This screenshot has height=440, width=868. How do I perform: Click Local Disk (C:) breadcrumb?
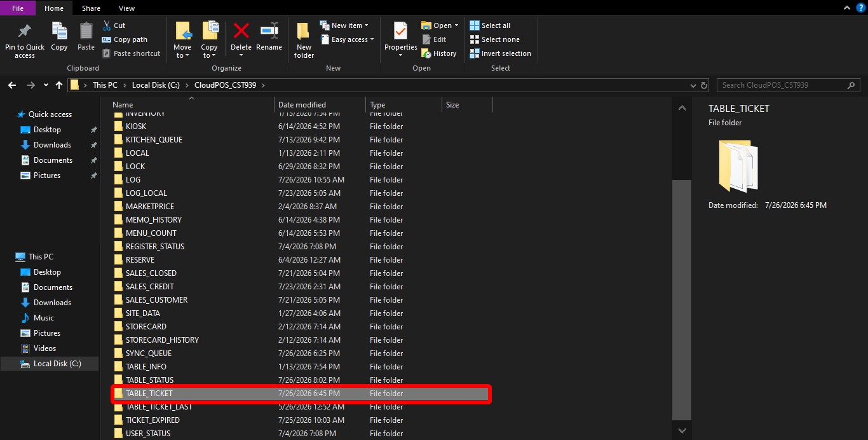pyautogui.click(x=157, y=85)
